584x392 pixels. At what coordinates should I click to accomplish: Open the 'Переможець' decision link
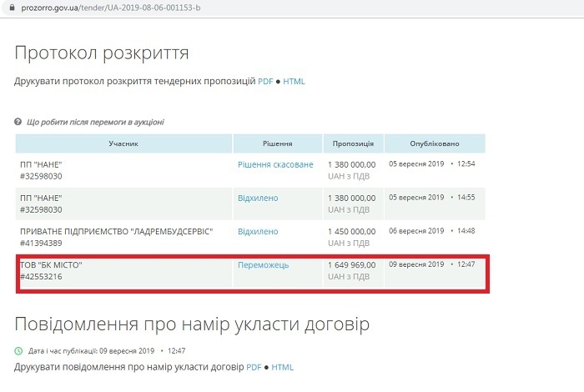264,265
